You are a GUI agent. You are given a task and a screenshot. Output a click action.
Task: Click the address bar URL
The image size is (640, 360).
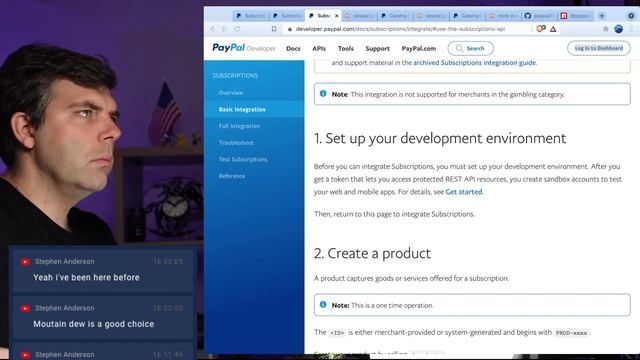coord(400,29)
